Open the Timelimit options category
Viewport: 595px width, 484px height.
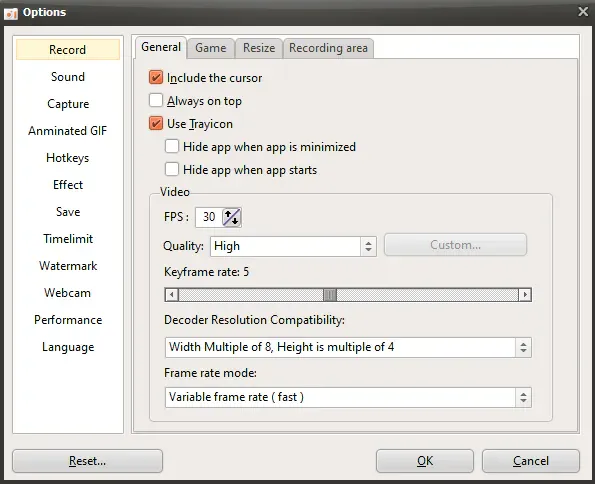[68, 238]
